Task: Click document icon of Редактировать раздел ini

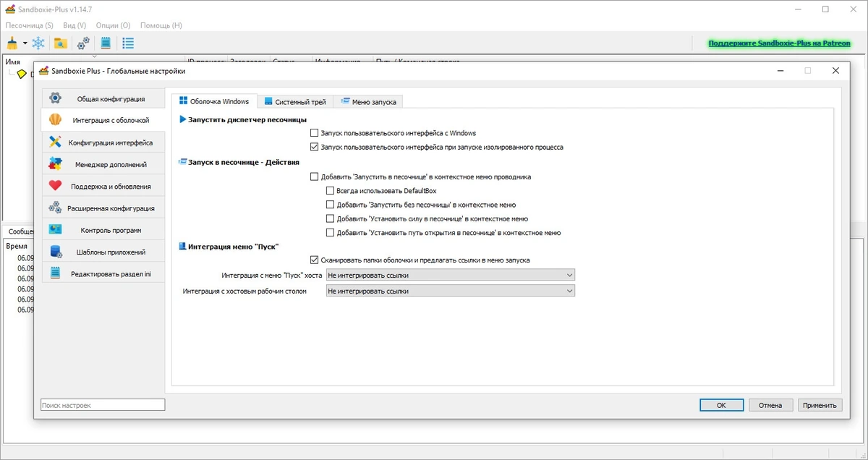Action: pos(55,274)
